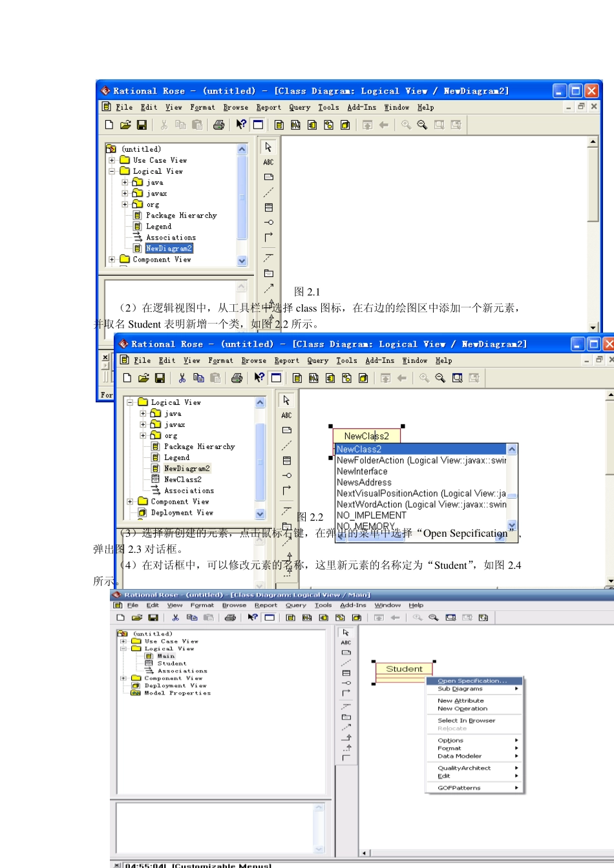Collapse Logical View node in middle window tree

[x=130, y=402]
